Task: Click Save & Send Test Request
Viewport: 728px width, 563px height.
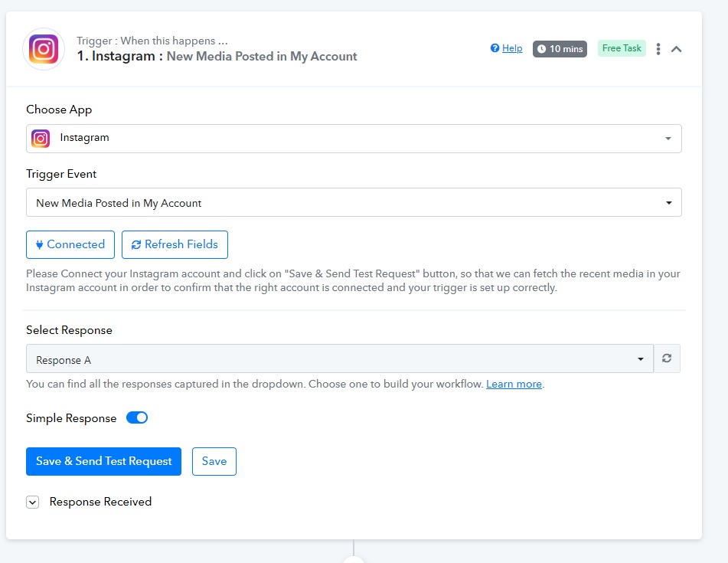Action: tap(103, 461)
